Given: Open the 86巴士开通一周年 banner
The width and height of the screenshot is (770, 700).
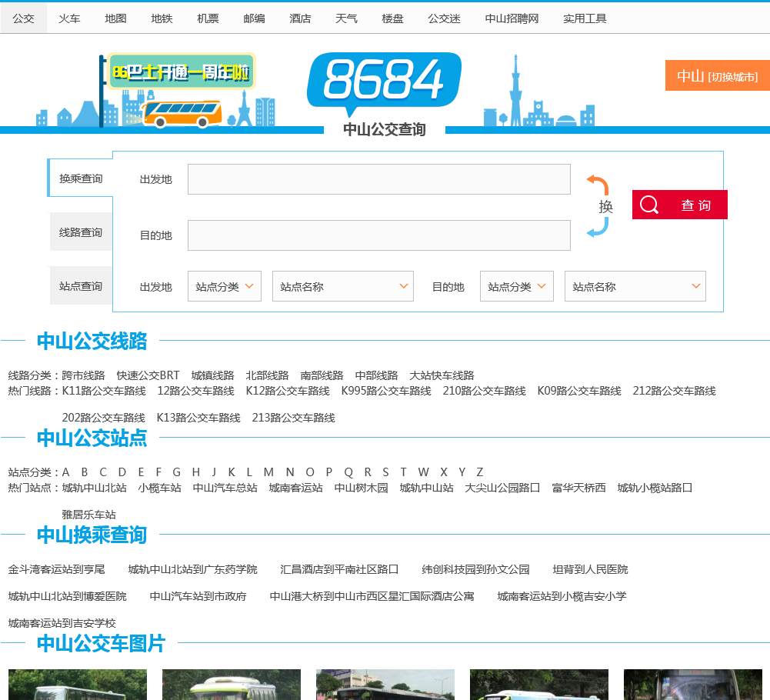Looking at the screenshot, I should (x=182, y=72).
